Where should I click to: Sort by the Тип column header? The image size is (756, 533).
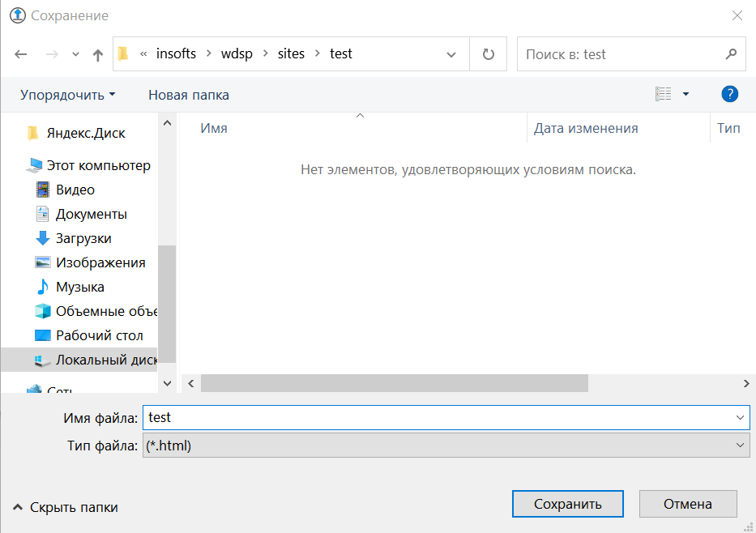[x=728, y=128]
